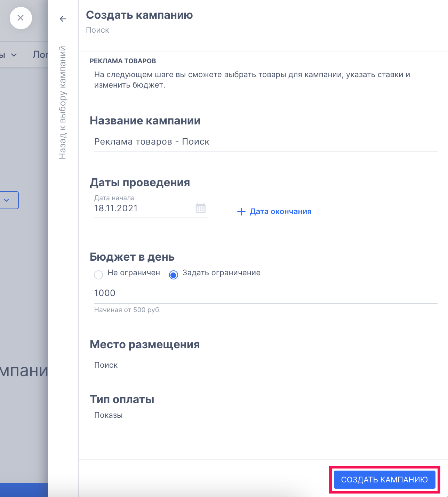Viewport: 448px width, 497px height.
Task: Click the campaign name input field
Action: point(265,142)
